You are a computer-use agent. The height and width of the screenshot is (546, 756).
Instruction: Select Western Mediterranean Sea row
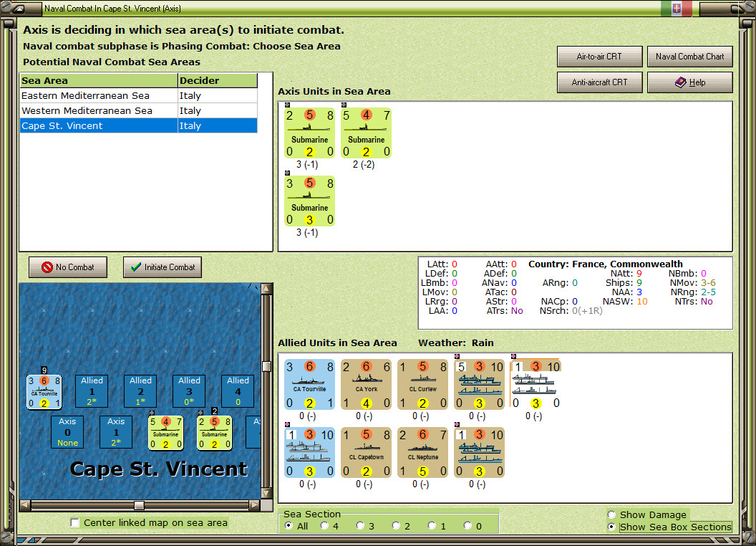pos(138,110)
